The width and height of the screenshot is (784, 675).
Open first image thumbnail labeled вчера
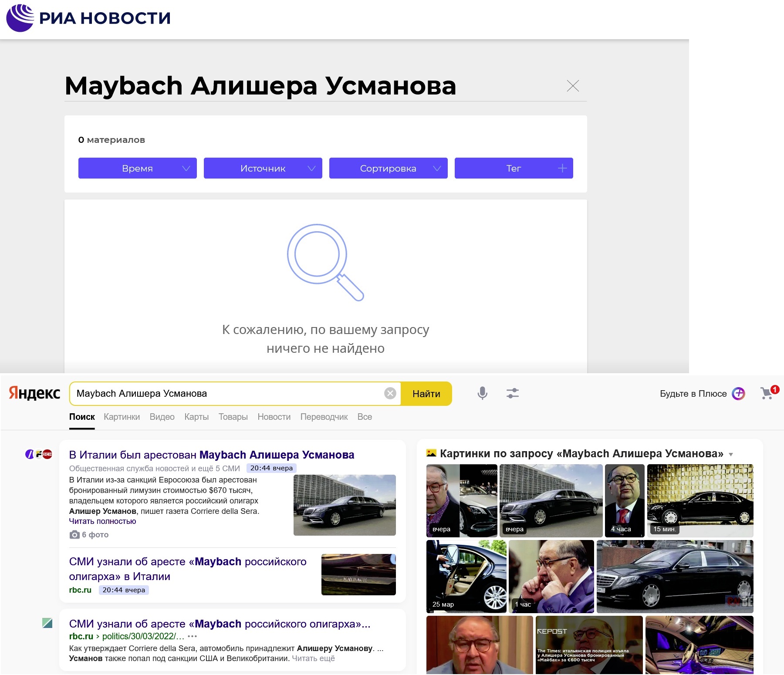coord(462,500)
